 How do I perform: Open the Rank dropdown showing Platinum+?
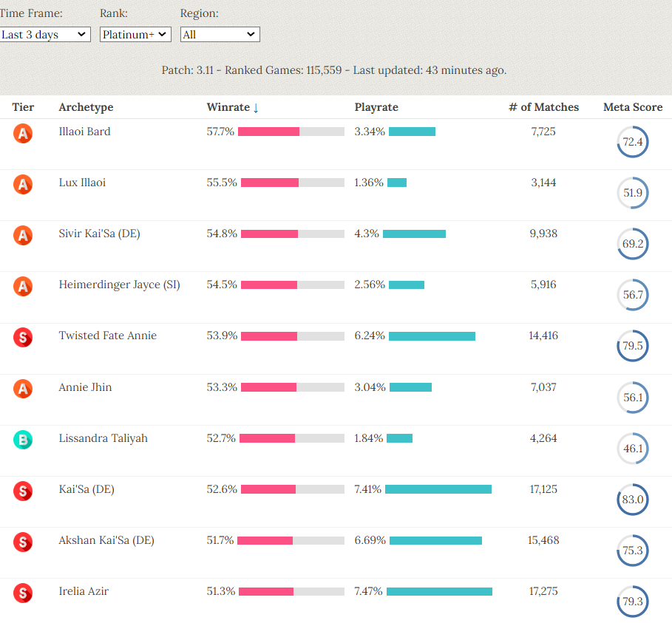pyautogui.click(x=135, y=34)
